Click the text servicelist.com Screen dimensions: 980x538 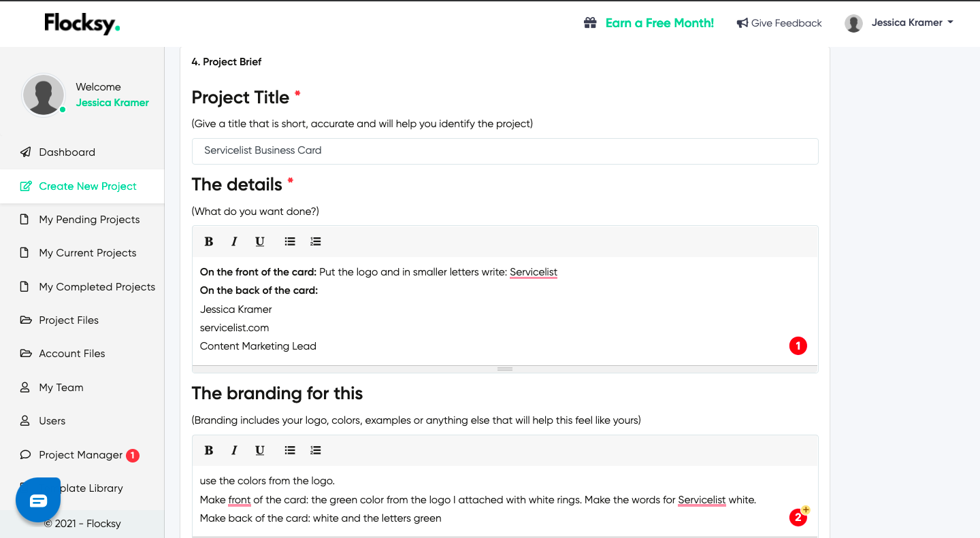click(234, 328)
